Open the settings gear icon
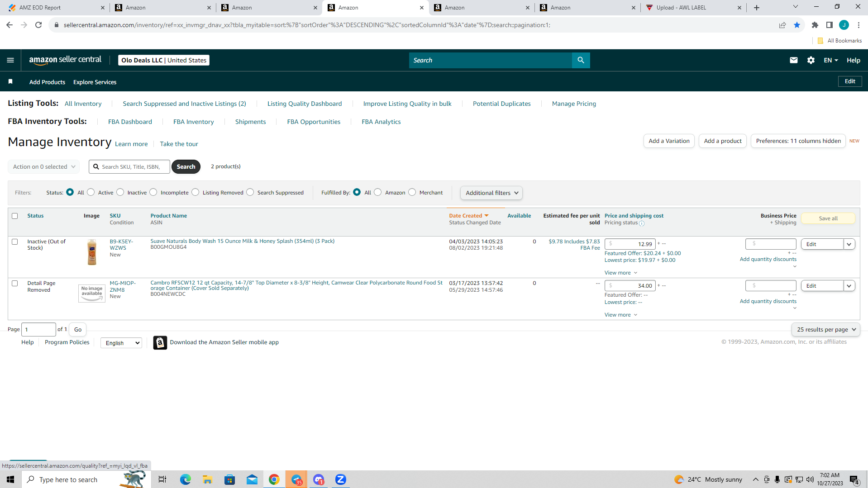Screen dimensions: 868x488 [x=811, y=60]
